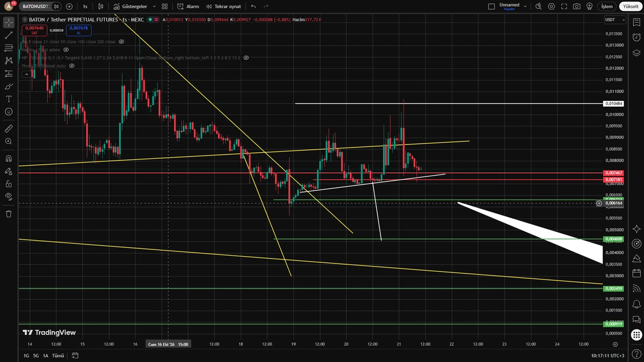Add a symbol to compare
The image size is (644, 362).
pos(69,6)
